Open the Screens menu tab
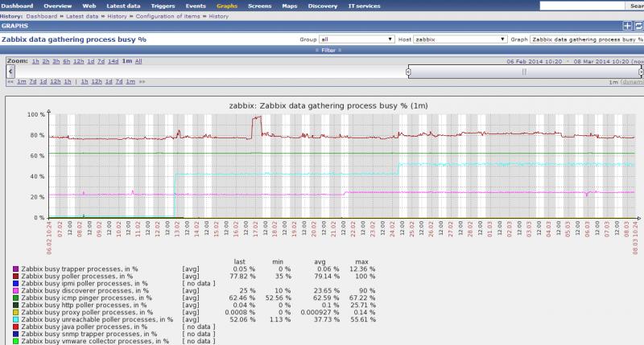Screen dimensions: 644x345 point(259,6)
